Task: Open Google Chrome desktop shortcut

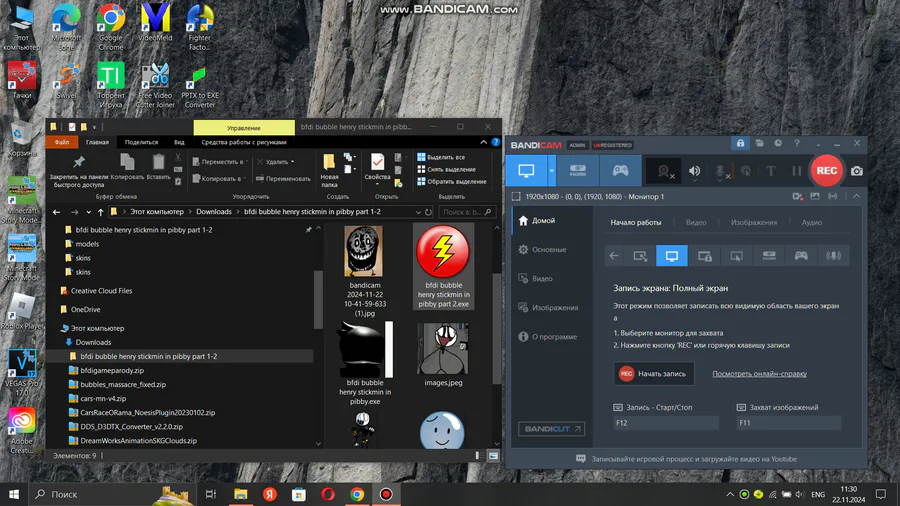Action: [x=111, y=26]
